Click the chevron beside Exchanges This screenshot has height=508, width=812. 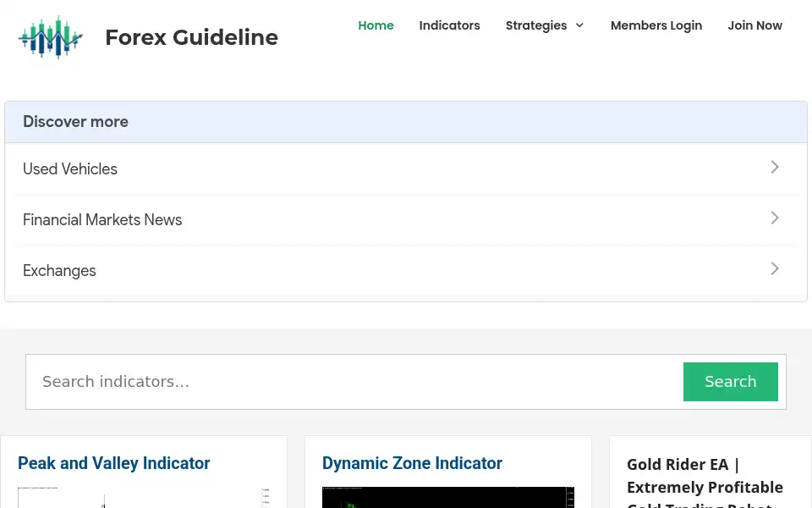coord(775,268)
